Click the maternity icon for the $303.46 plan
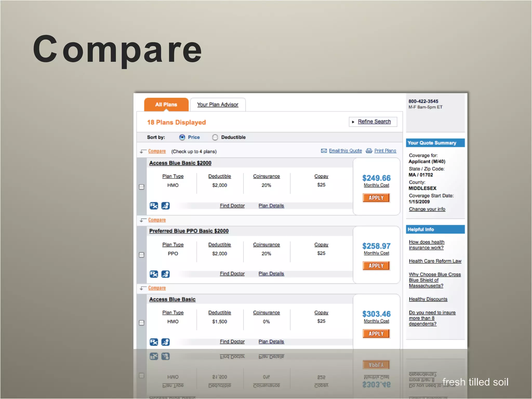Screen dimensions: 532x399 165,342
